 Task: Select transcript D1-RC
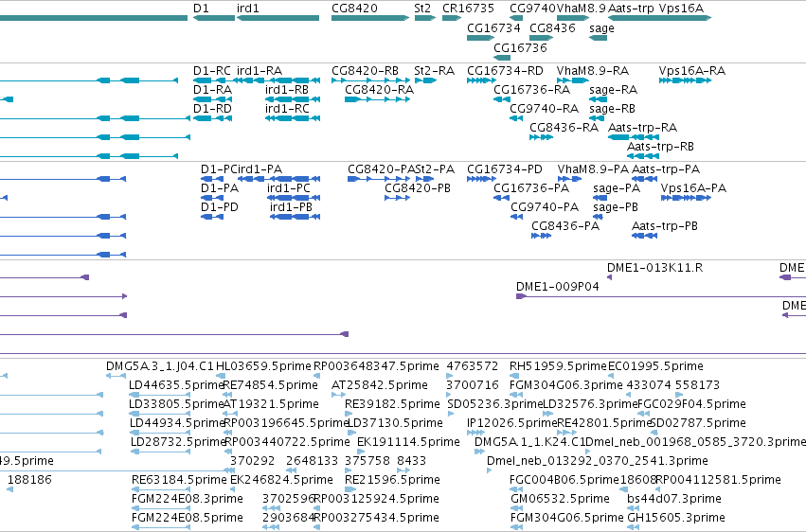(212, 80)
